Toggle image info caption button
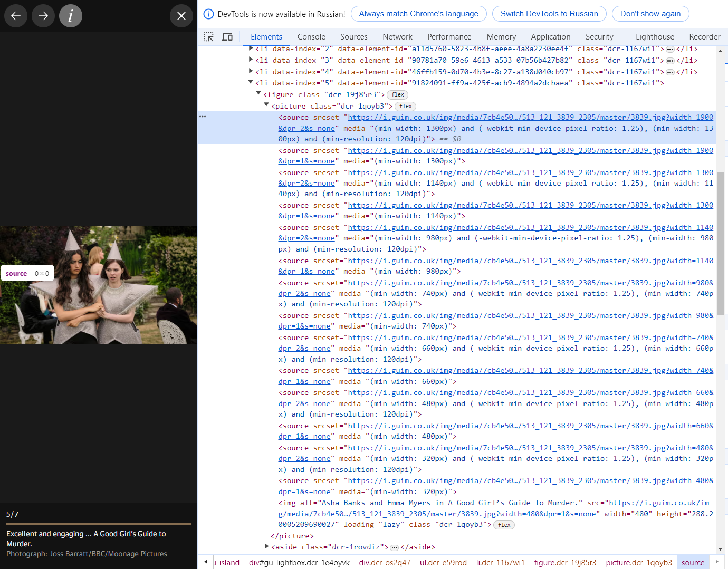Image resolution: width=728 pixels, height=569 pixels. [x=71, y=16]
